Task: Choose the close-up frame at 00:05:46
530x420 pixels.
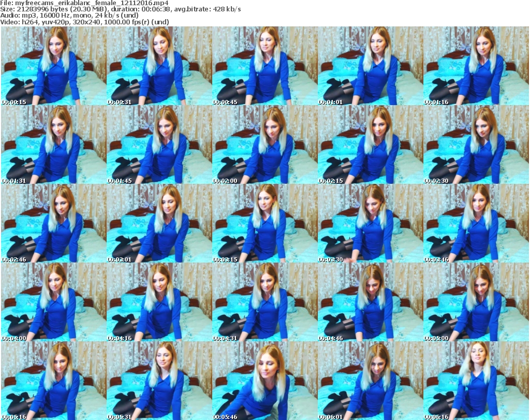Action: point(264,381)
